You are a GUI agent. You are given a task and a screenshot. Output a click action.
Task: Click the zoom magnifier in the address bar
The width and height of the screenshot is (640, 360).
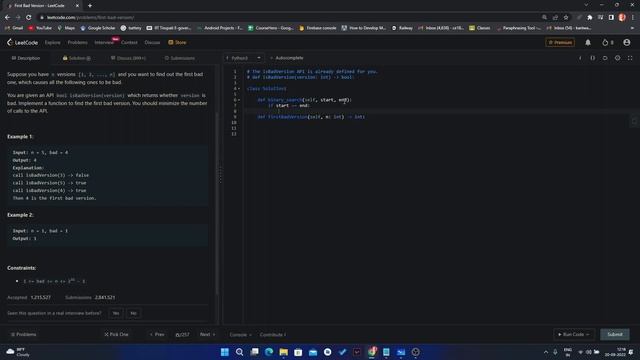544,18
